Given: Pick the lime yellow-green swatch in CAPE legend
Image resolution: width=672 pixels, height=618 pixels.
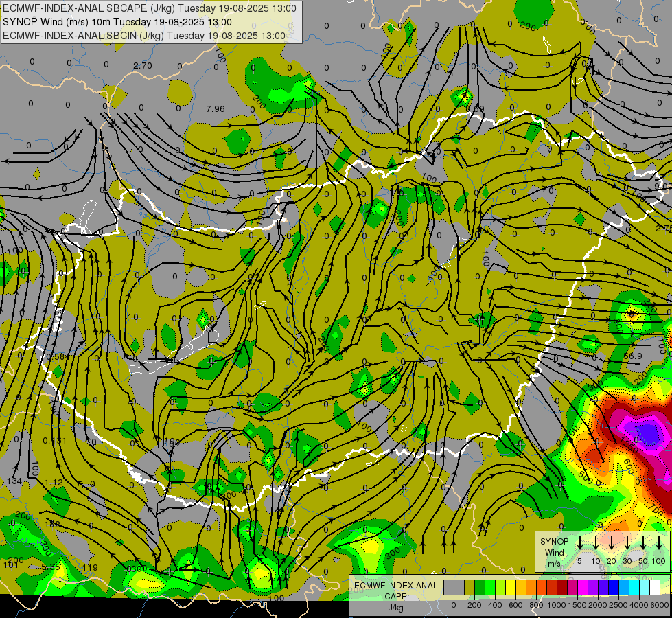Looking at the screenshot, I should (500, 587).
